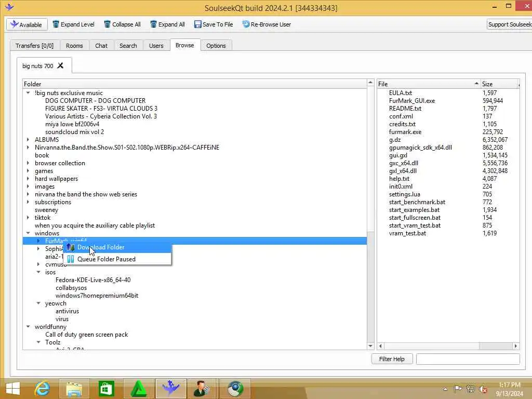Expand the hard wallpapers folder
532x399 pixels.
click(28, 179)
